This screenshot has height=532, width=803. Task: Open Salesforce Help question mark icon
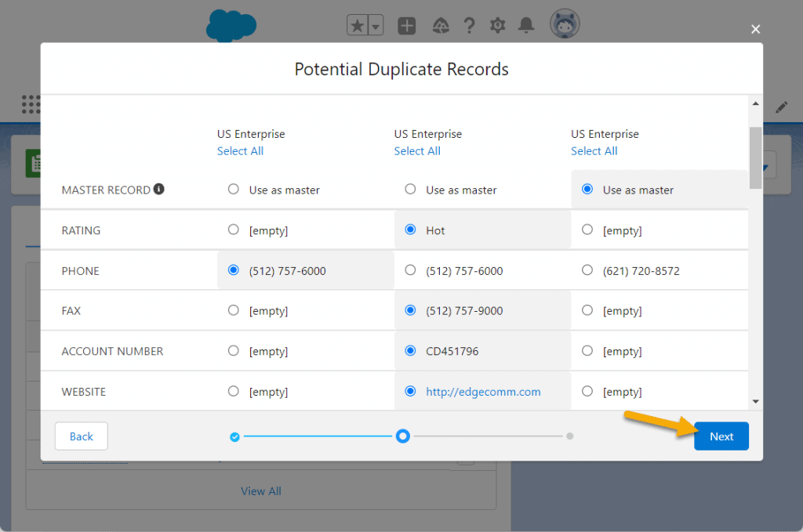click(469, 25)
